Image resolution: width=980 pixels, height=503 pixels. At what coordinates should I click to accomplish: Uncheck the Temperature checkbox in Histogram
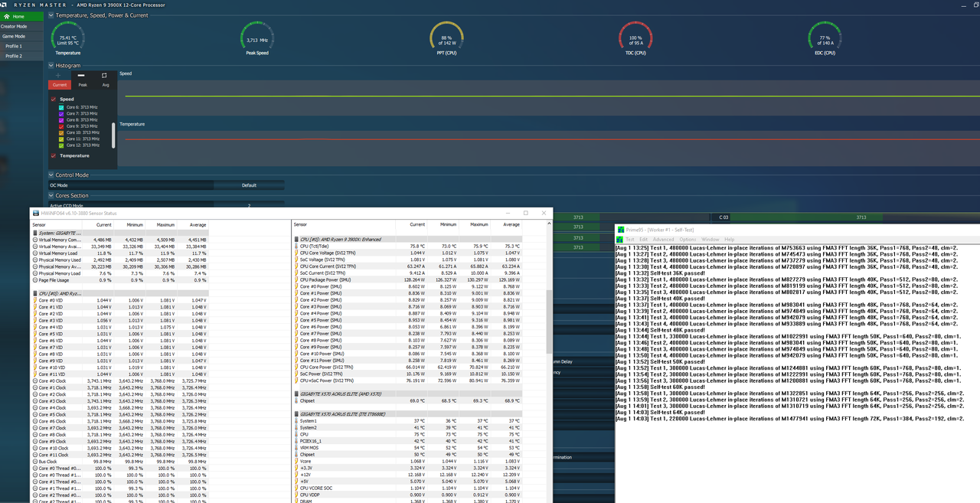point(54,155)
